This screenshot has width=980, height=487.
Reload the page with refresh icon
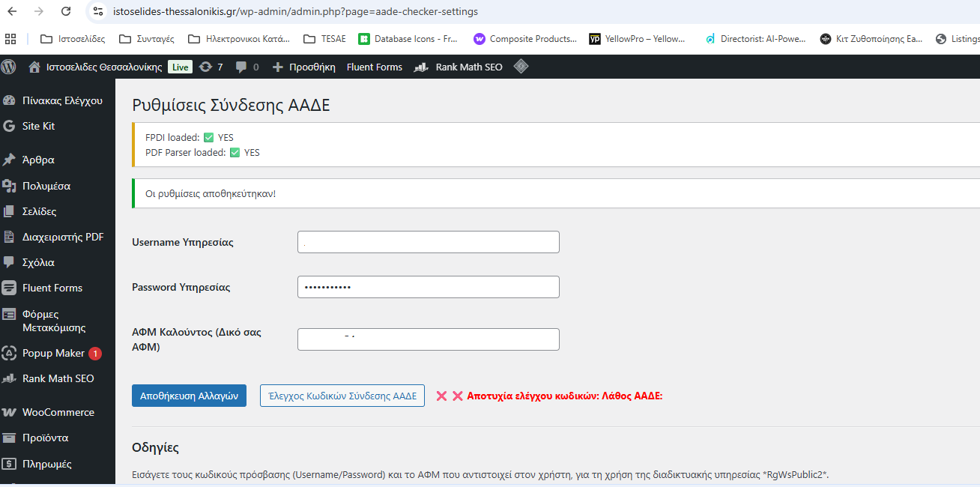click(x=66, y=11)
